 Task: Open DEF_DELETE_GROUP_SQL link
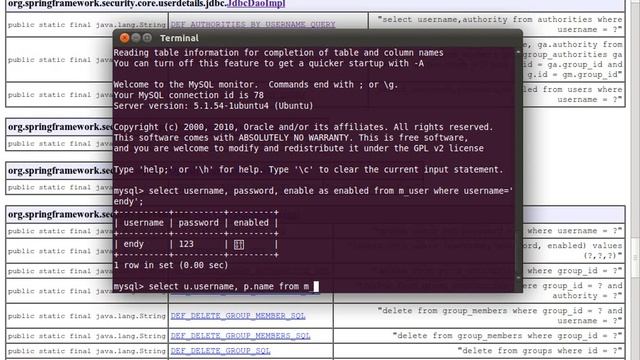coord(220,351)
